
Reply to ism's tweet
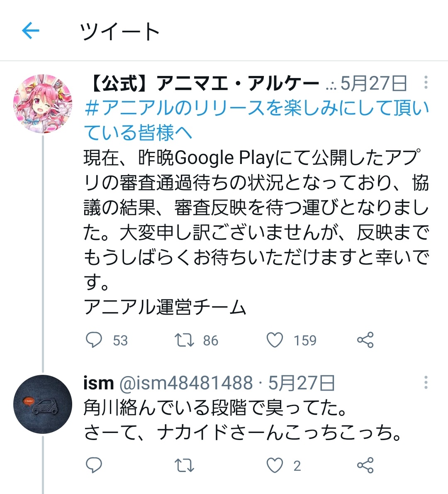pos(94,465)
